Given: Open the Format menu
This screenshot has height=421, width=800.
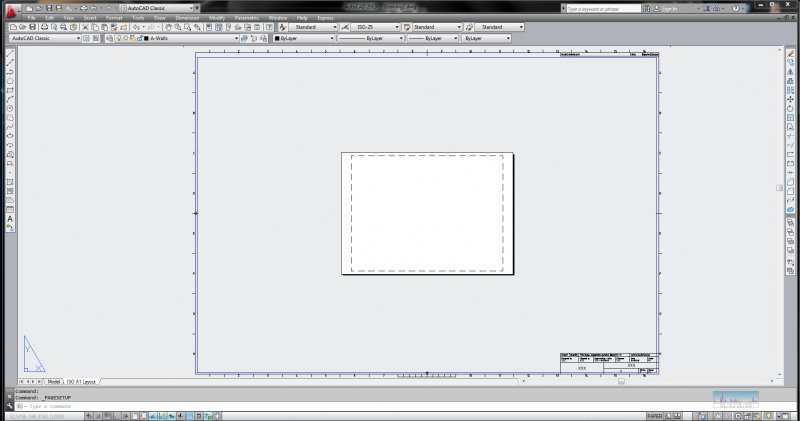Looking at the screenshot, I should click(114, 18).
